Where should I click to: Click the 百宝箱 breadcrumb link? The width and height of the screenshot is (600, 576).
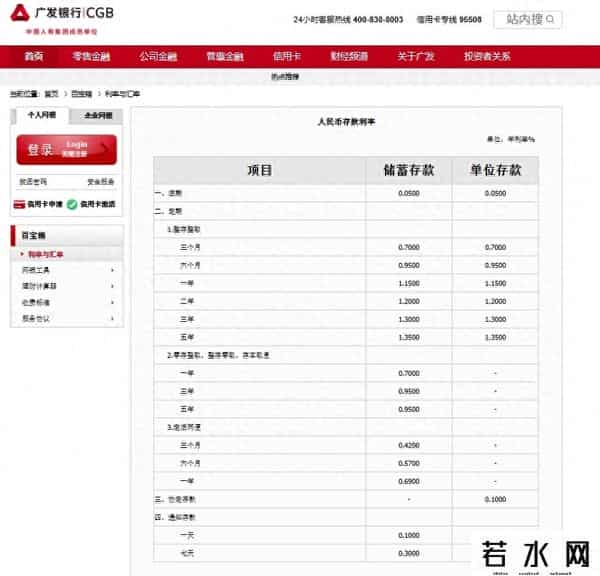point(82,94)
